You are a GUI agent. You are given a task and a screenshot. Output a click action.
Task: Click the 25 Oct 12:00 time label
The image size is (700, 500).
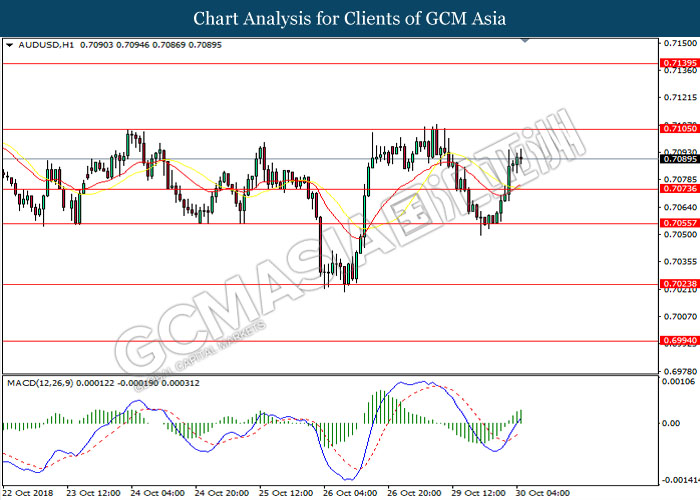pyautogui.click(x=287, y=493)
